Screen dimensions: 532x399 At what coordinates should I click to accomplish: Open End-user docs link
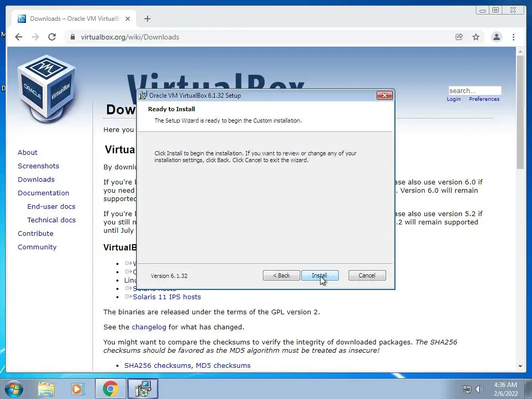(x=51, y=207)
